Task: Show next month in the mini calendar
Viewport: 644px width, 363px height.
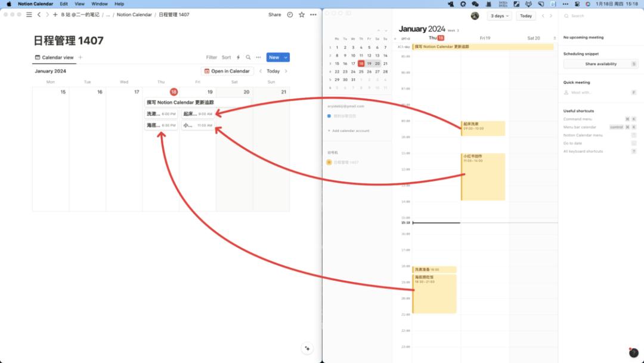Action: coord(385,31)
